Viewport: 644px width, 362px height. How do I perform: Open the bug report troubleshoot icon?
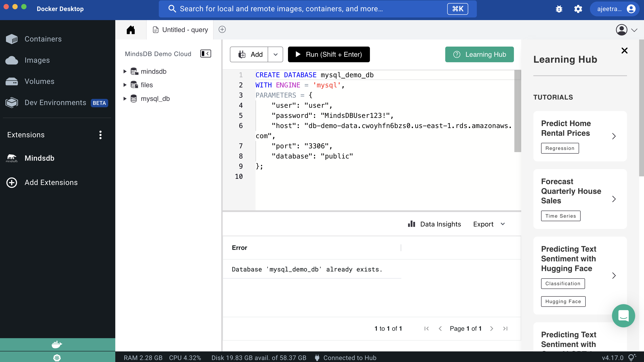[x=559, y=9]
